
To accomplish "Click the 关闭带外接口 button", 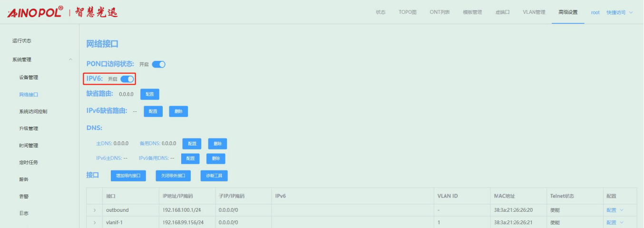I will pos(173,176).
